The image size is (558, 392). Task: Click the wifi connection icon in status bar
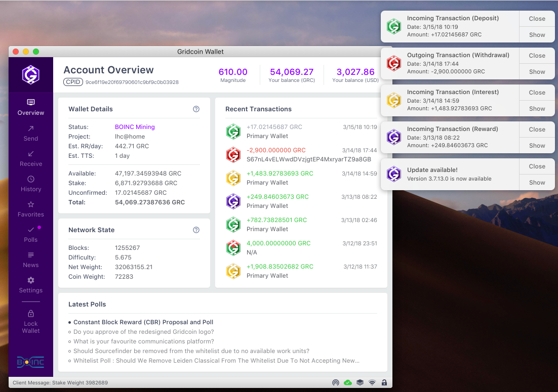coord(372,383)
